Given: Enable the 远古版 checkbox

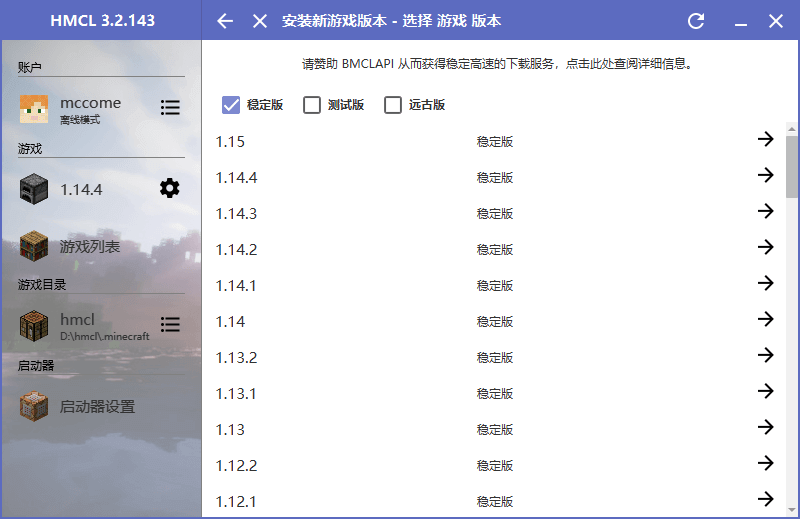Looking at the screenshot, I should (x=393, y=105).
